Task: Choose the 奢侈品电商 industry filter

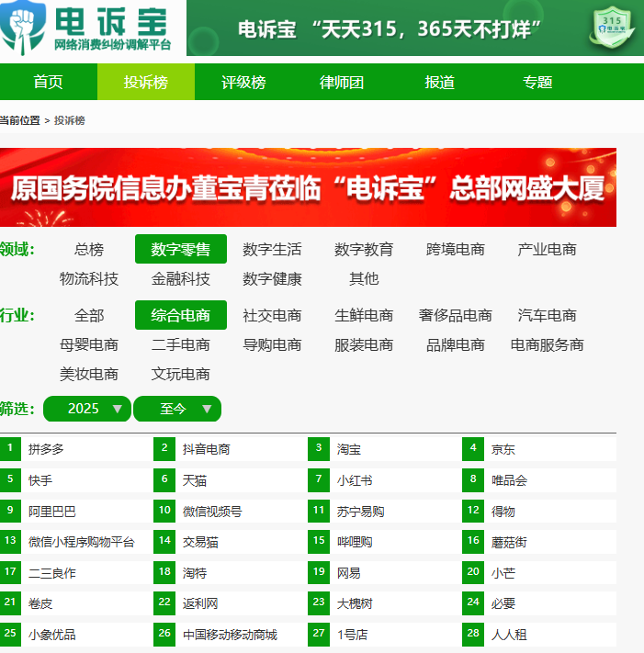Action: (x=456, y=315)
